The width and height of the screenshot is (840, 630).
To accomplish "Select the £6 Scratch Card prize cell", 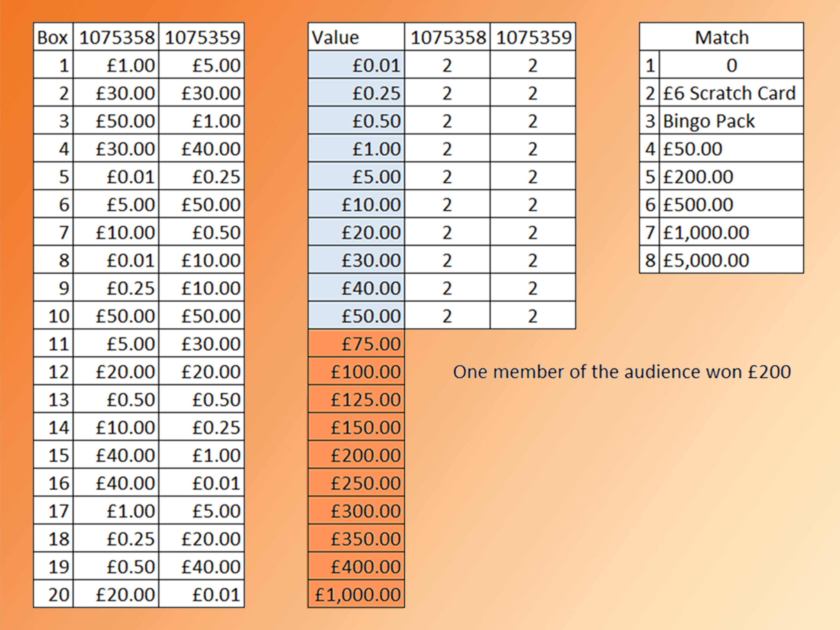I will point(731,93).
